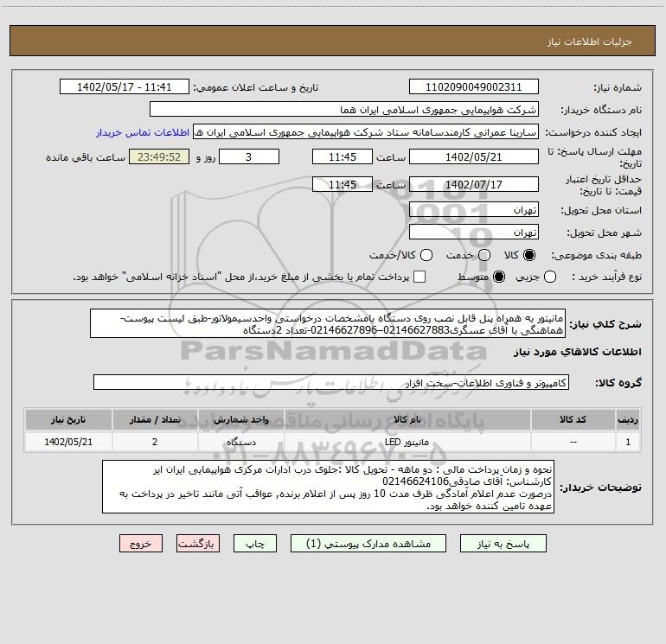Viewport: 666px width, 644px height.
Task: Click the delivery city field تهران
Action: (474, 233)
